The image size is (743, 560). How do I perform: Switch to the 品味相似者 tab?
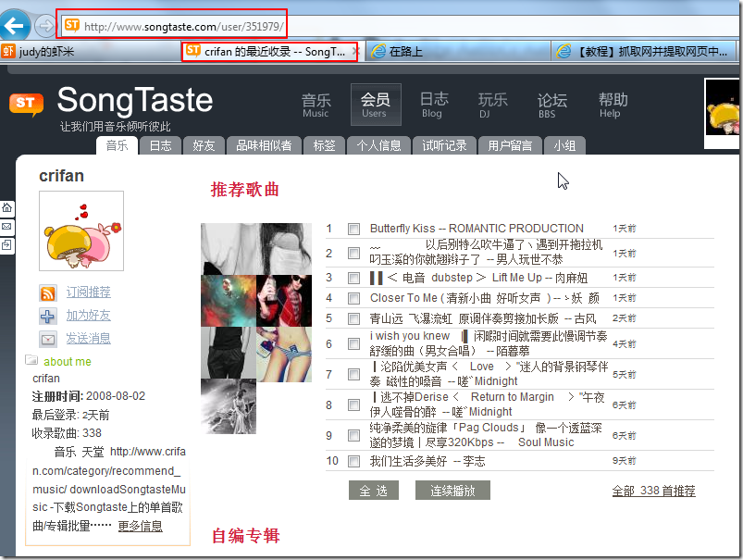264,145
